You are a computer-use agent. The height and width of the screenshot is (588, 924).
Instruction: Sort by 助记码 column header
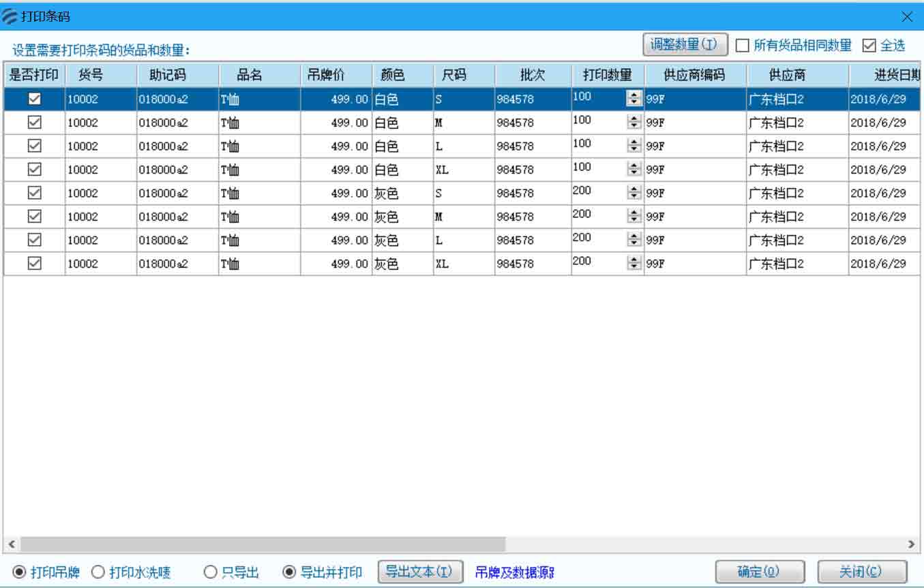pyautogui.click(x=177, y=75)
